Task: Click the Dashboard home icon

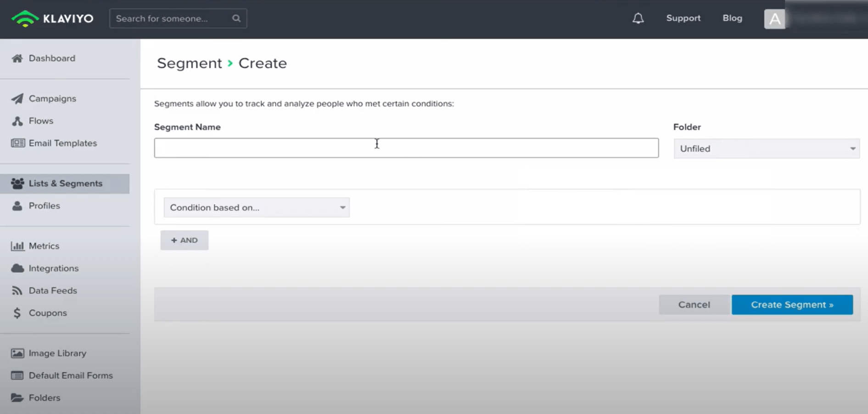Action: (x=17, y=58)
